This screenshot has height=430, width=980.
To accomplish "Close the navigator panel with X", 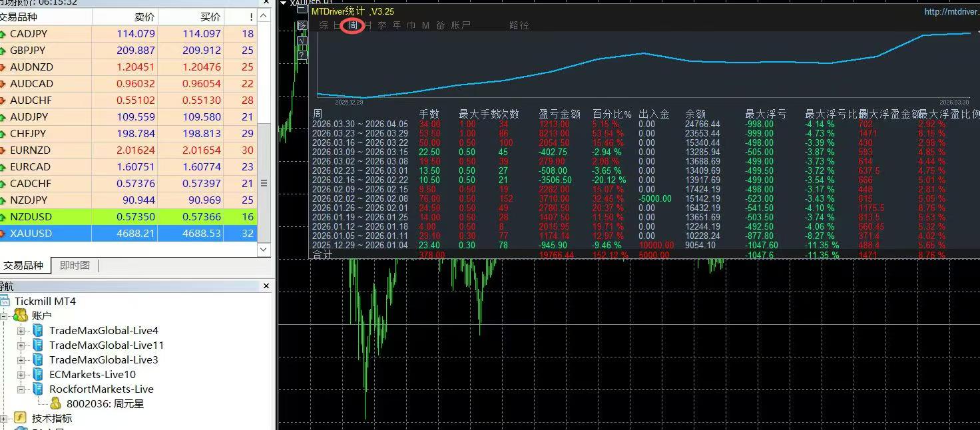I will pyautogui.click(x=266, y=286).
